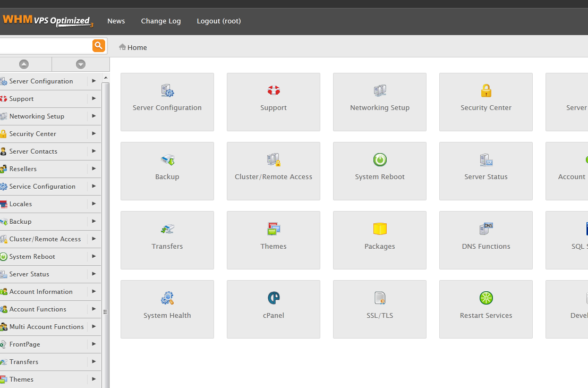This screenshot has width=588, height=388.
Task: Expand the Support sidebar arrow
Action: point(93,98)
